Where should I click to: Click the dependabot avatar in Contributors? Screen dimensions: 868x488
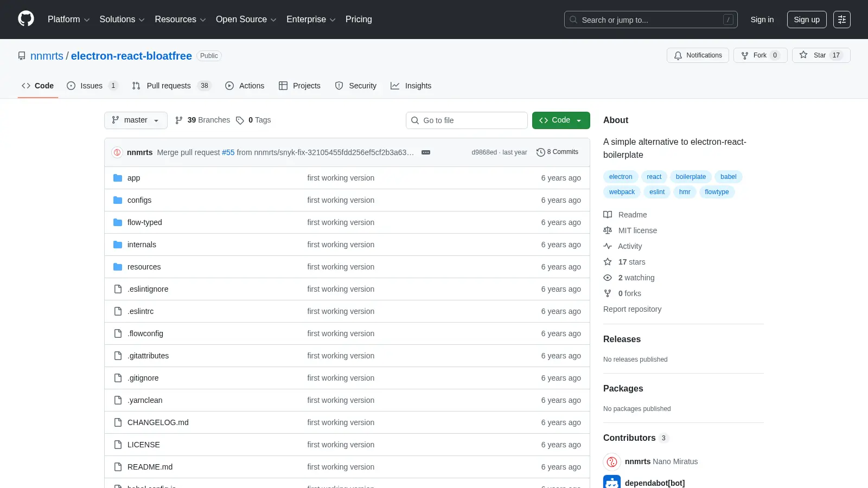(x=612, y=481)
